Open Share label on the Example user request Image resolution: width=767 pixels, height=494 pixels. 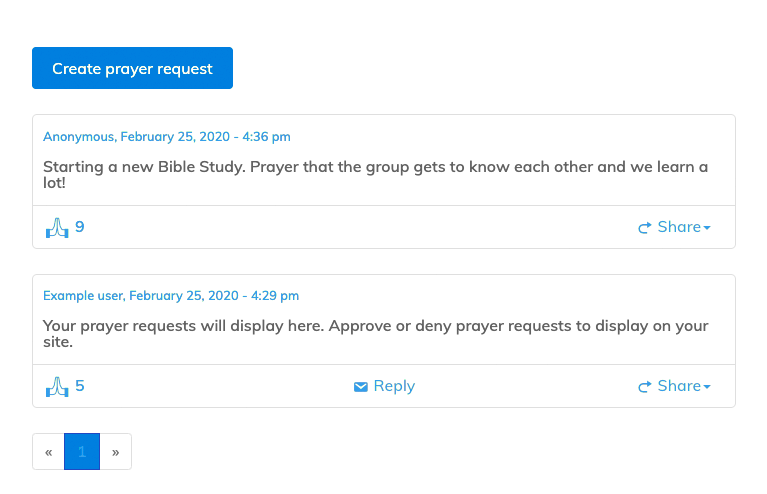679,386
